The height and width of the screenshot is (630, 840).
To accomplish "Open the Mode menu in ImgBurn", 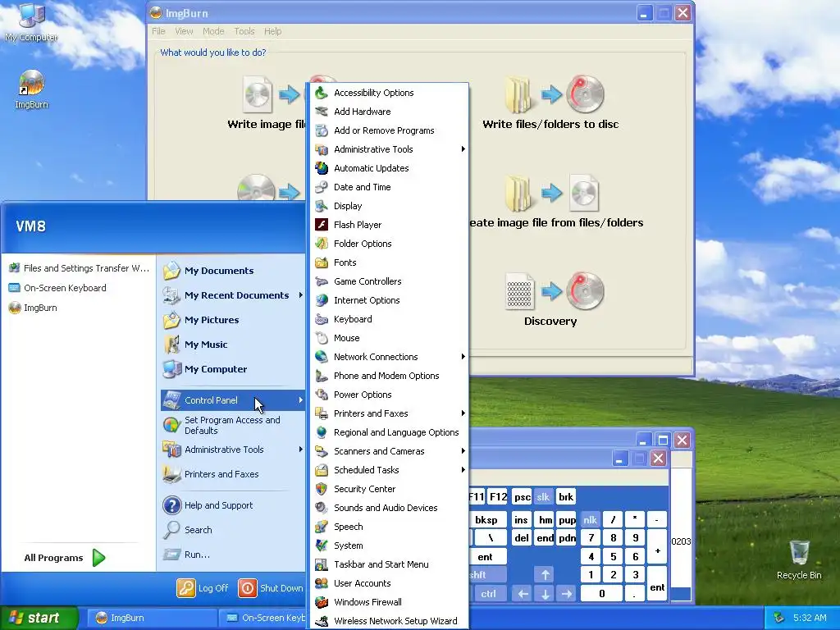I will (213, 31).
